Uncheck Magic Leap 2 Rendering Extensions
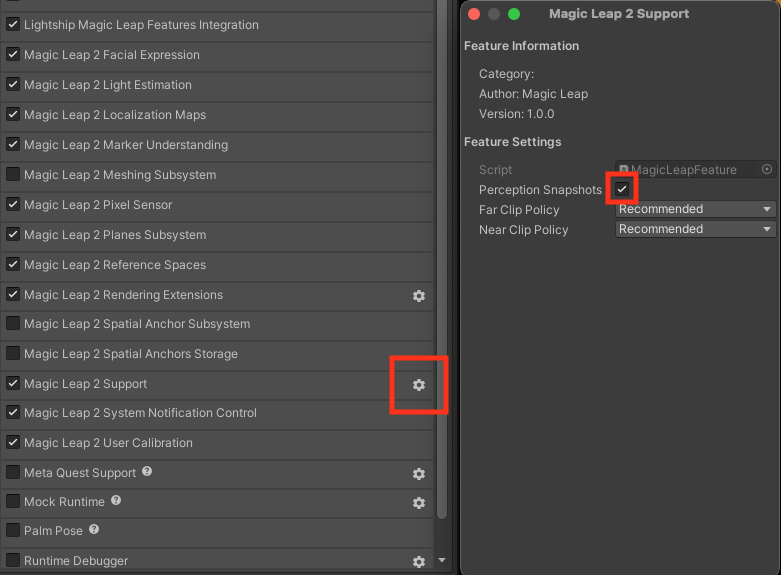 [x=13, y=294]
